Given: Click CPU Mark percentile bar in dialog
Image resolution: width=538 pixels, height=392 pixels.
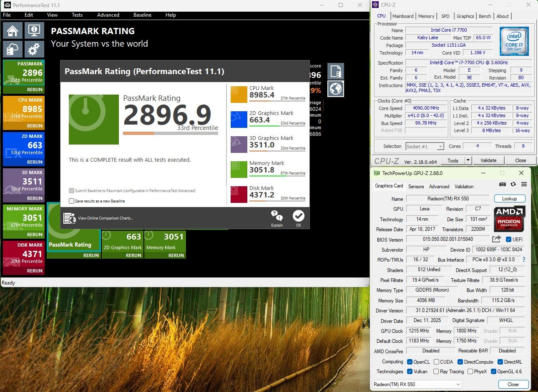Looking at the screenshot, I should [x=277, y=101].
